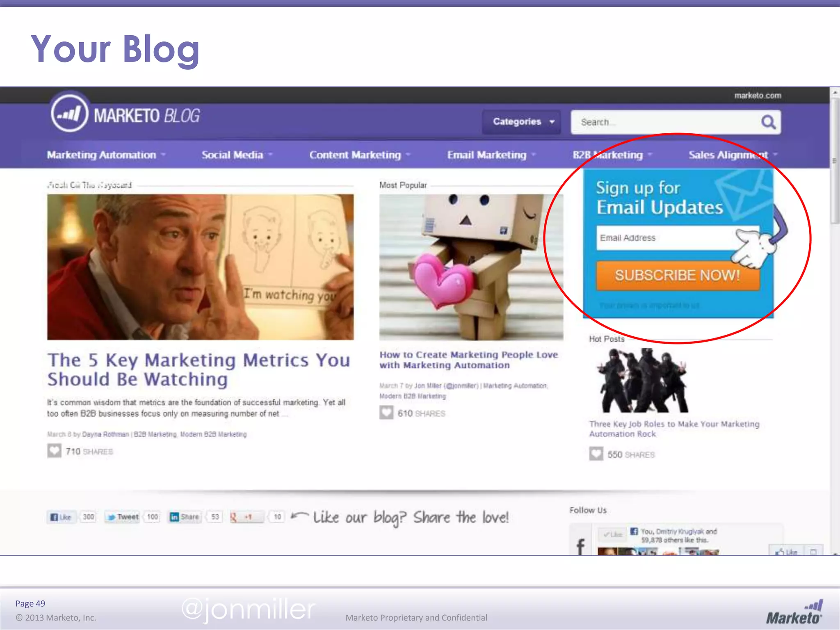The image size is (840, 630).
Task: Click the Tweet share button
Action: 122,517
